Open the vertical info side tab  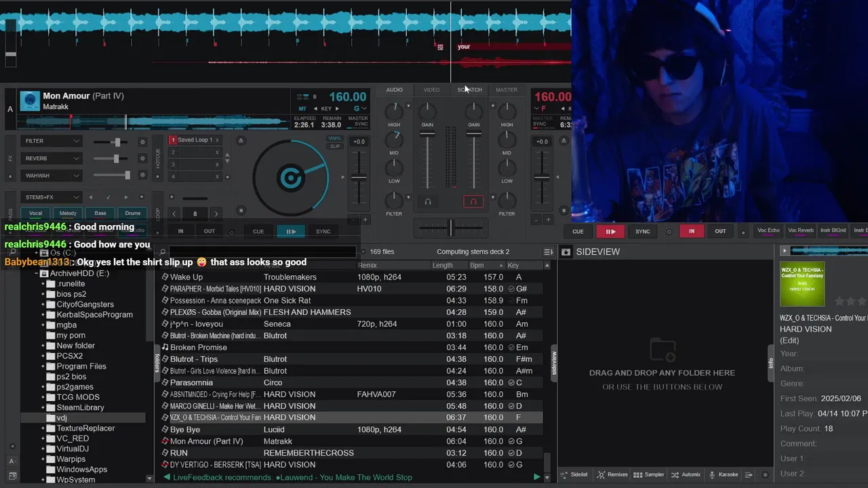[771, 363]
